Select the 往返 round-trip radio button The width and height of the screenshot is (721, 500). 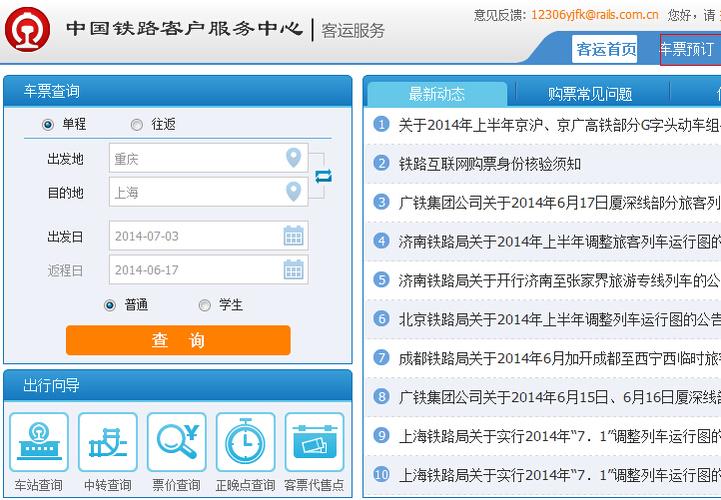[x=137, y=125]
